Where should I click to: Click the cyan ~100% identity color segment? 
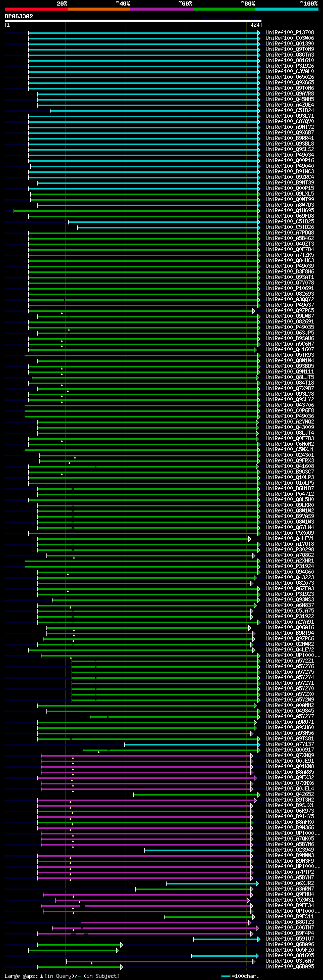click(287, 9)
